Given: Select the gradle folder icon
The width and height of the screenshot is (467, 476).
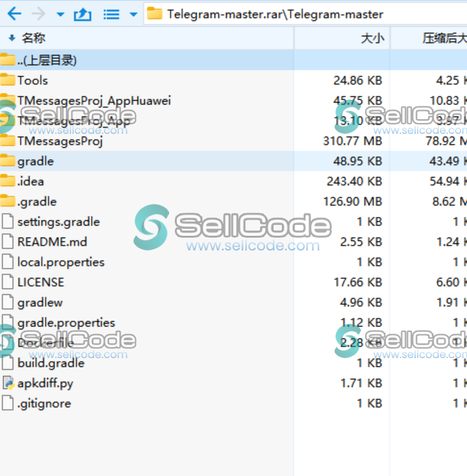Looking at the screenshot, I should 8,160.
